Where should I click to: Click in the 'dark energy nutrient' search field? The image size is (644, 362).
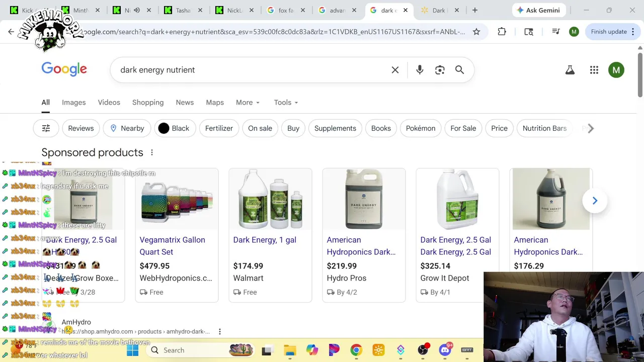click(252, 70)
